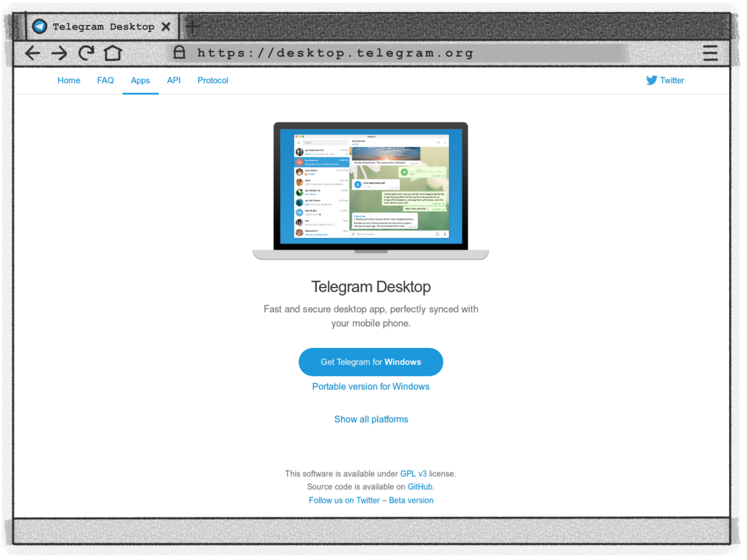Open the API navigation item
Viewport: 747px width, 560px height.
pos(174,81)
